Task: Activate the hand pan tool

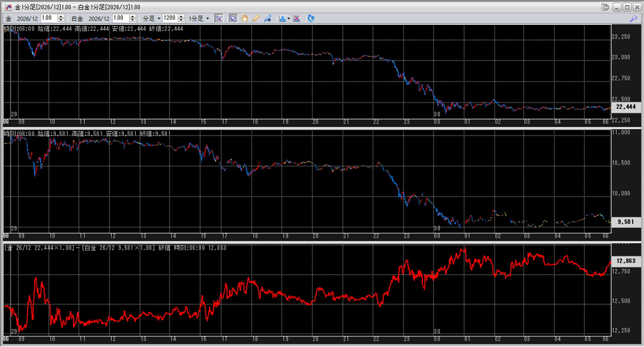Action: tap(244, 19)
